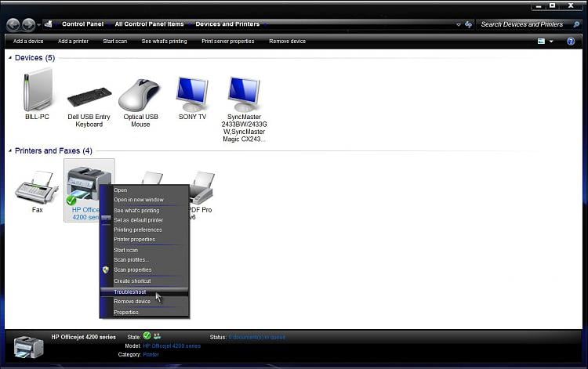Collapse the Printers and Faxes (4) section

[x=10, y=150]
